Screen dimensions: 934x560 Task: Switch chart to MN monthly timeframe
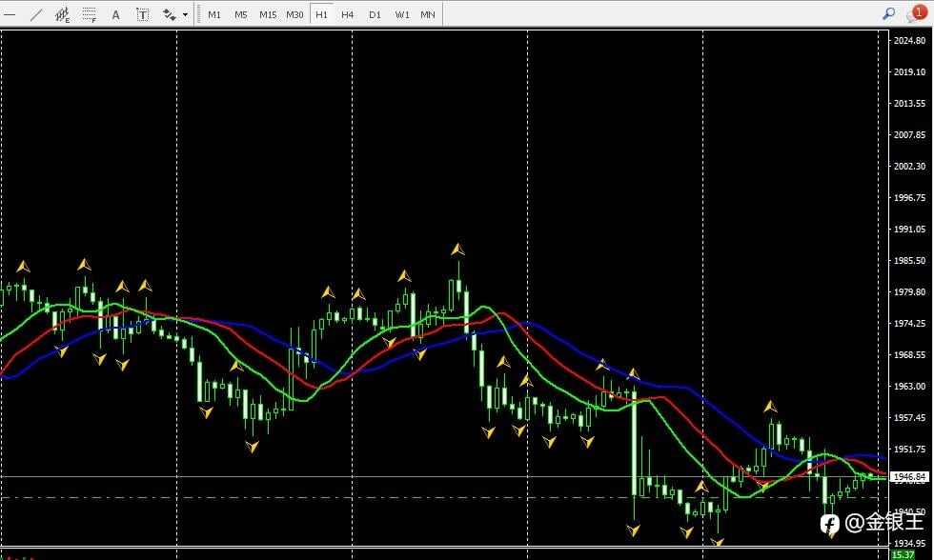(428, 15)
